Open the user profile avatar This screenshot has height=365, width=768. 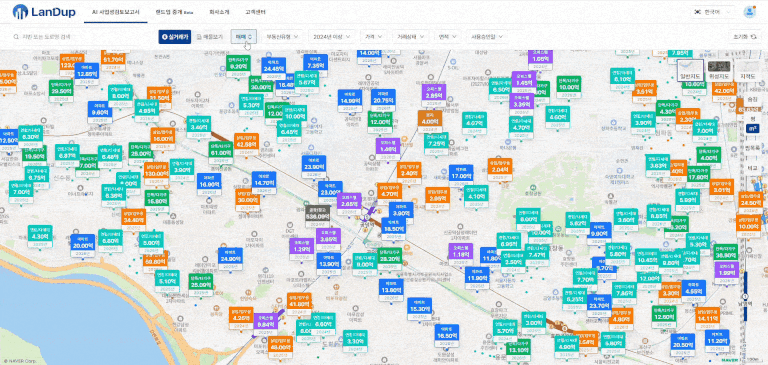pyautogui.click(x=749, y=12)
